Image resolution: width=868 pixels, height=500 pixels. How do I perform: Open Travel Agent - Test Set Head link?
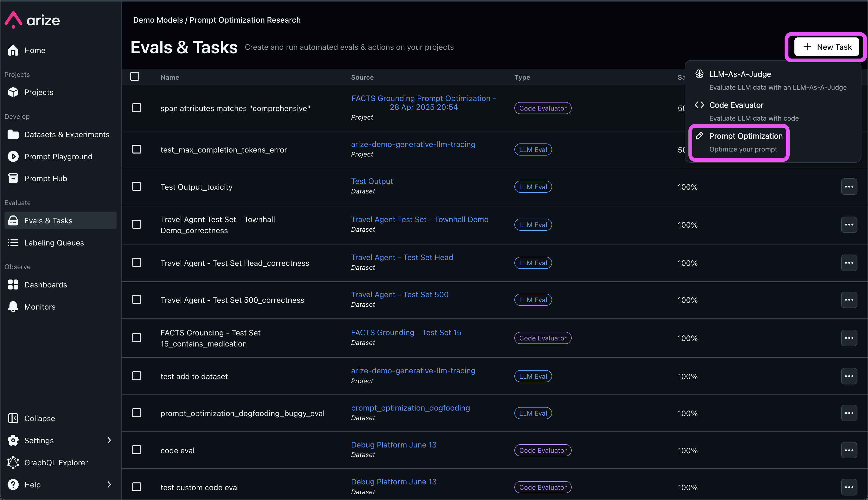[402, 257]
